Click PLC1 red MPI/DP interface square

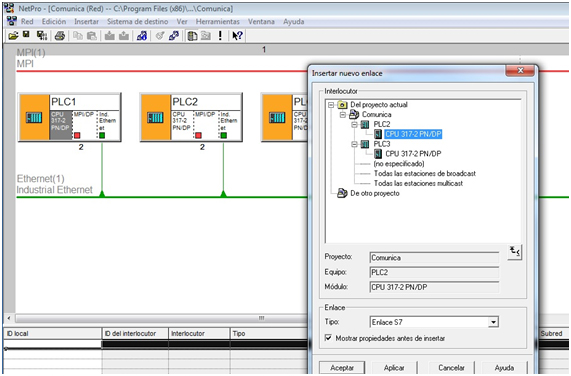click(x=77, y=135)
